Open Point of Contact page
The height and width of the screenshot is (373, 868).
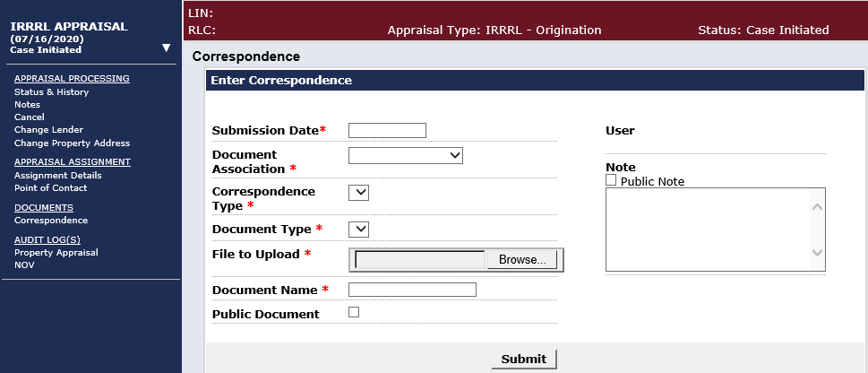tap(50, 188)
